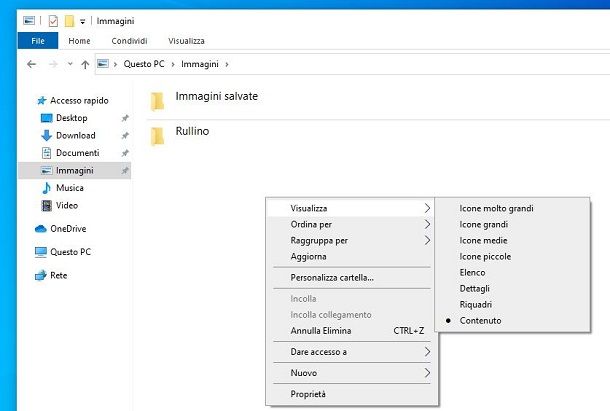The image size is (610, 411).
Task: Open the Visualizza ribbon tab
Action: 186,41
